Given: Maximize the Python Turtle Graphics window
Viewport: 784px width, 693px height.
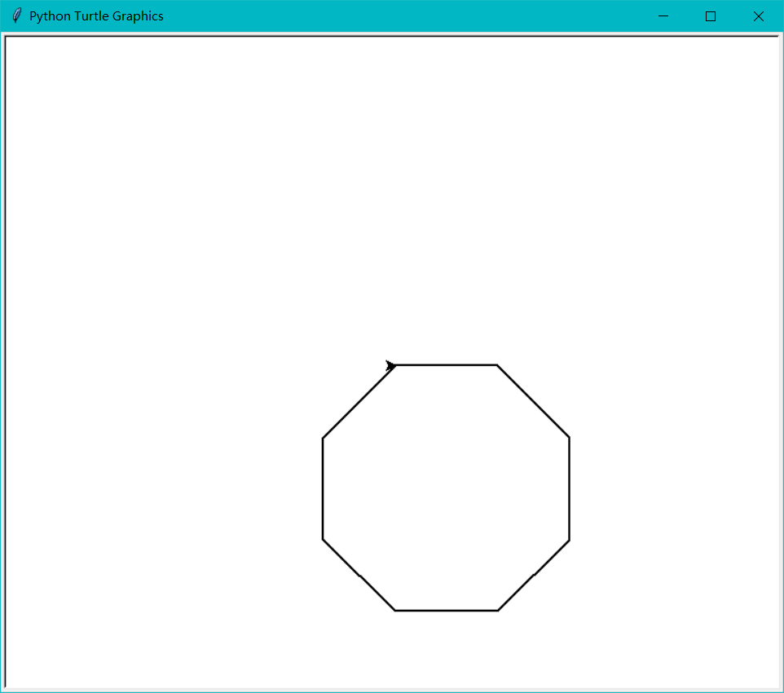Looking at the screenshot, I should [711, 16].
